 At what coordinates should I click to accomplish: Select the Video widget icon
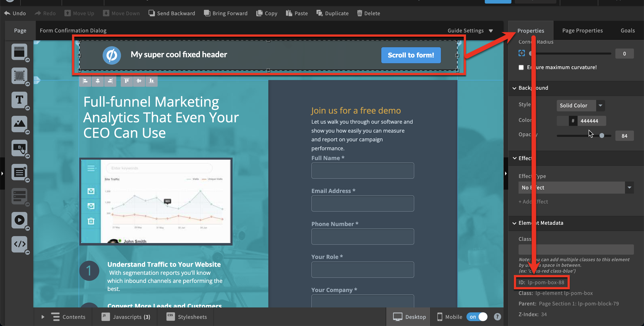click(19, 220)
